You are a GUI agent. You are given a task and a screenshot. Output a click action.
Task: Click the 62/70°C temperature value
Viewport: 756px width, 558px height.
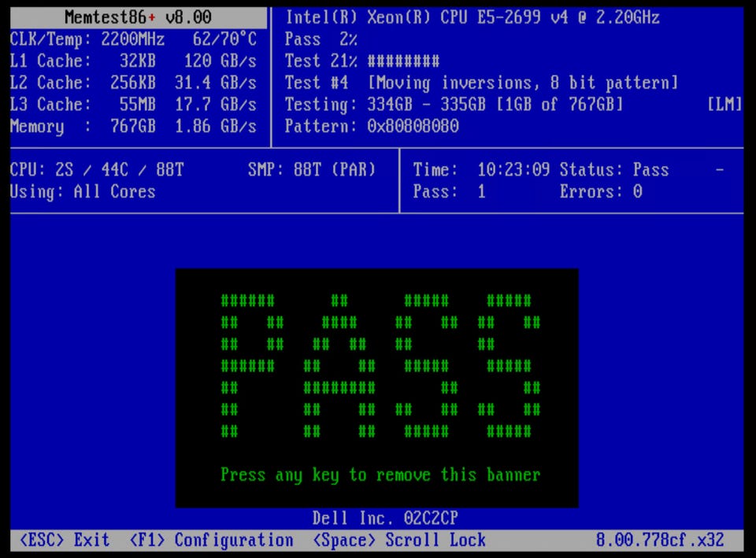pos(224,39)
